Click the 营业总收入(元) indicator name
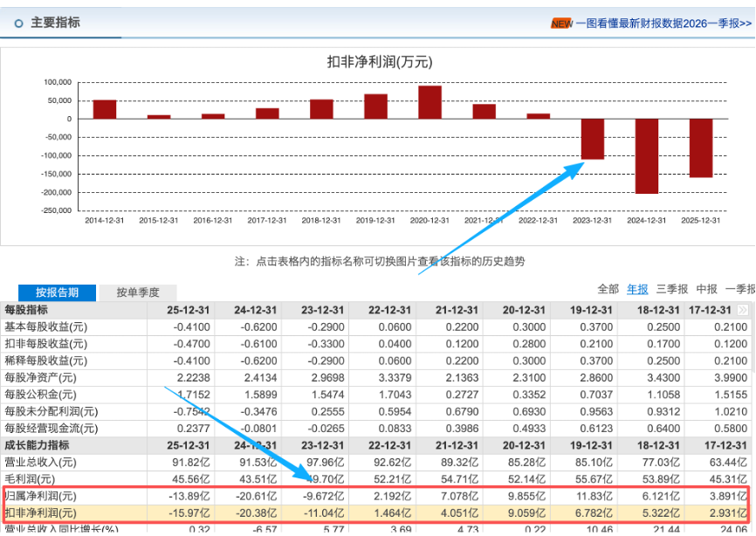 click(x=40, y=463)
